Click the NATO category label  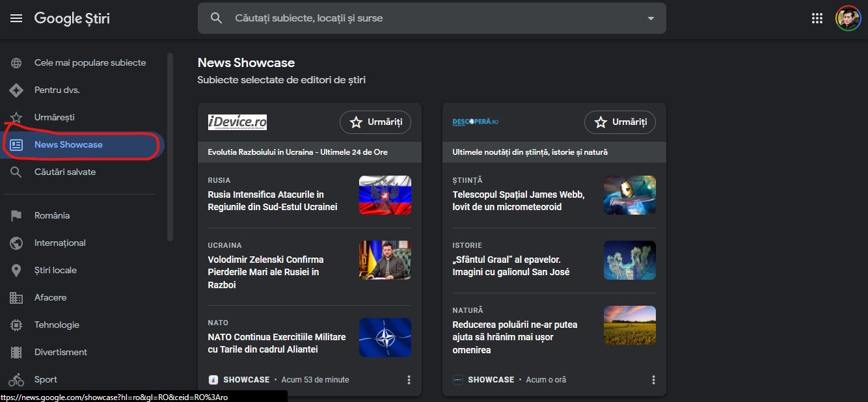coord(218,323)
